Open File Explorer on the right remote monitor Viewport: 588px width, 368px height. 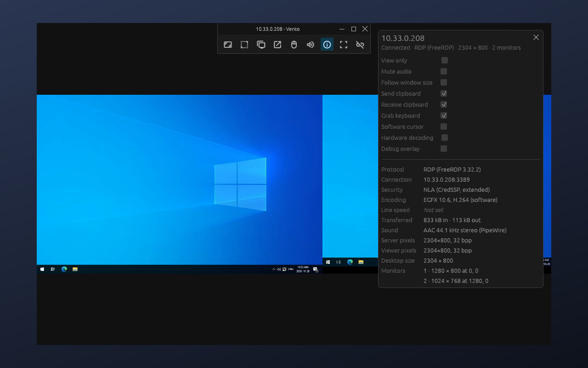tap(361, 262)
